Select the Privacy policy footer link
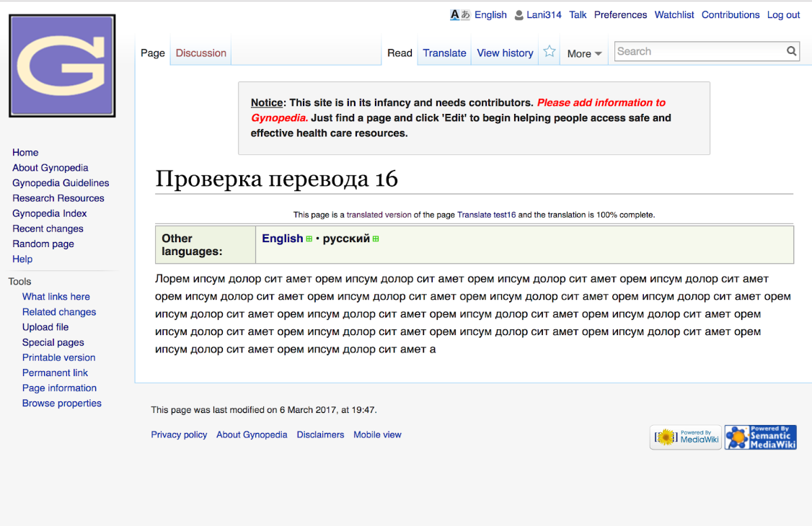 [x=179, y=435]
